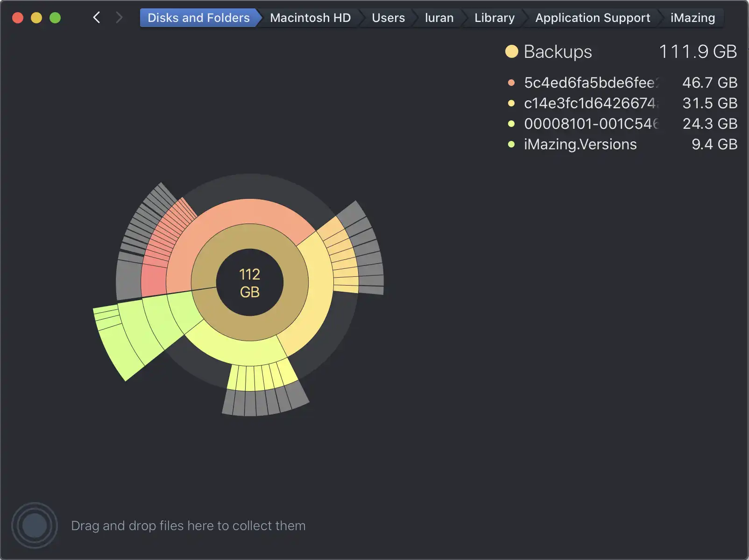Select the 00008101-001C54 folder row
The width and height of the screenshot is (749, 560).
click(622, 124)
